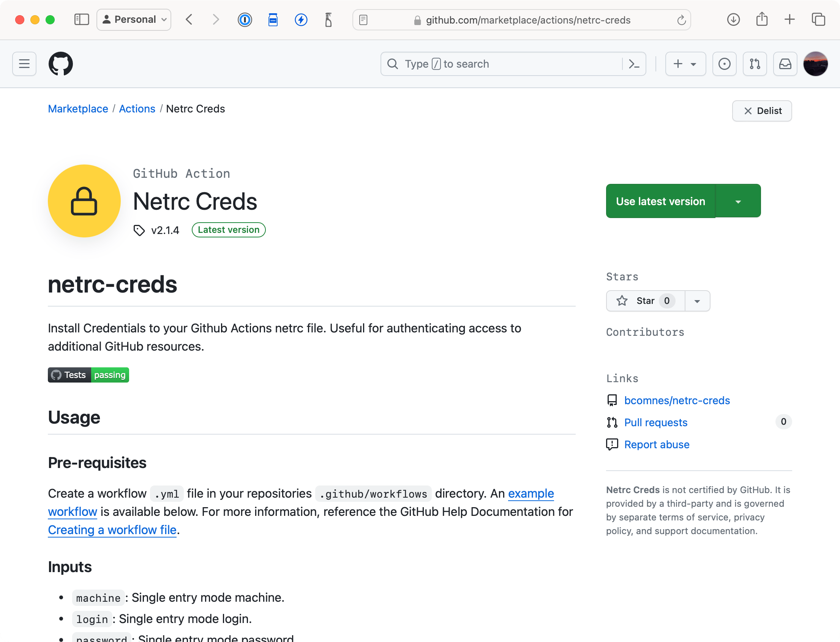This screenshot has width=840, height=642.
Task: Go back in Safari
Action: [189, 19]
